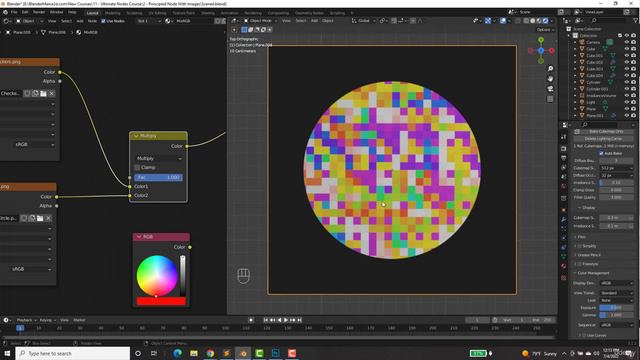Screen dimensions: 640x360
Task: Hide the Light object via its eye icon
Action: [x=627, y=102]
